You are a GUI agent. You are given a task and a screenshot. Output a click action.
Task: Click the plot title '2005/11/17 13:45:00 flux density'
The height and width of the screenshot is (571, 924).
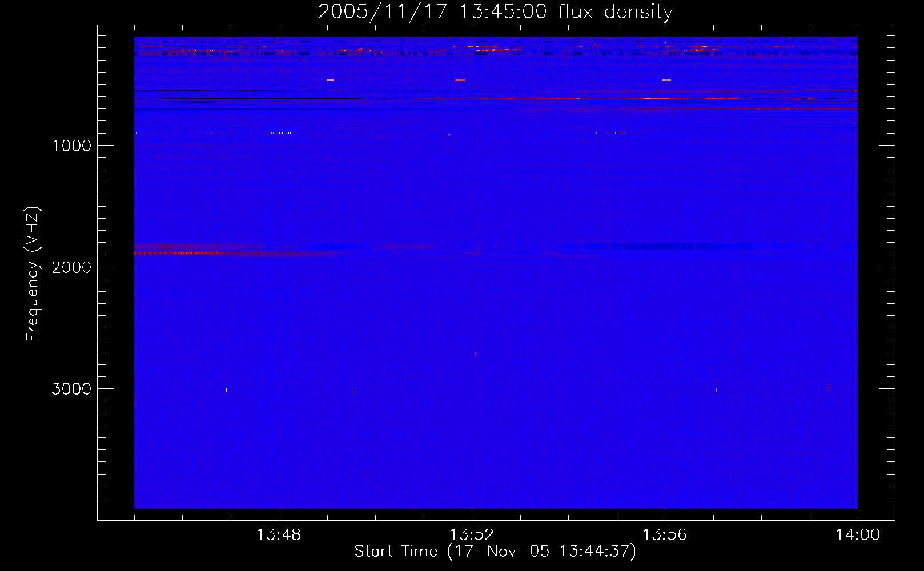495,12
